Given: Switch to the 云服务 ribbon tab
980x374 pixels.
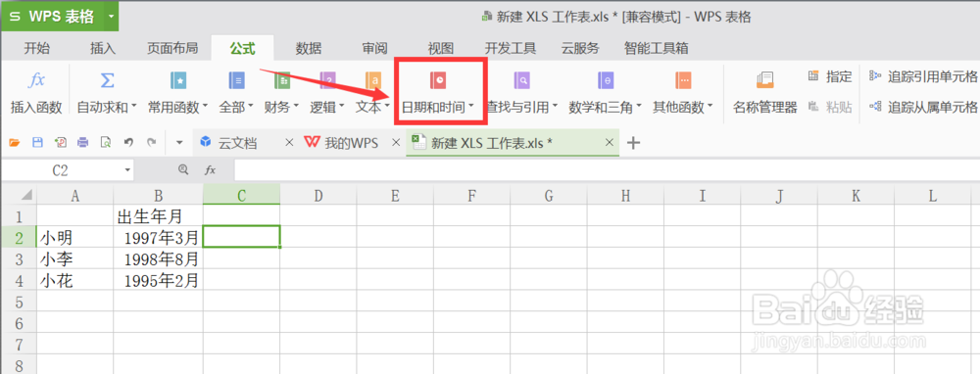Looking at the screenshot, I should point(580,48).
